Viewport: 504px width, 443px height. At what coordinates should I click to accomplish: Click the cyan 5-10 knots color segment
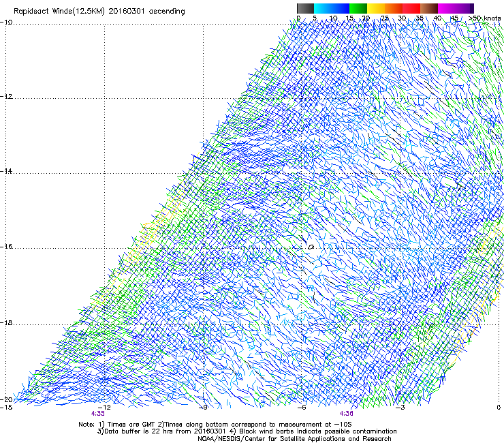click(323, 8)
